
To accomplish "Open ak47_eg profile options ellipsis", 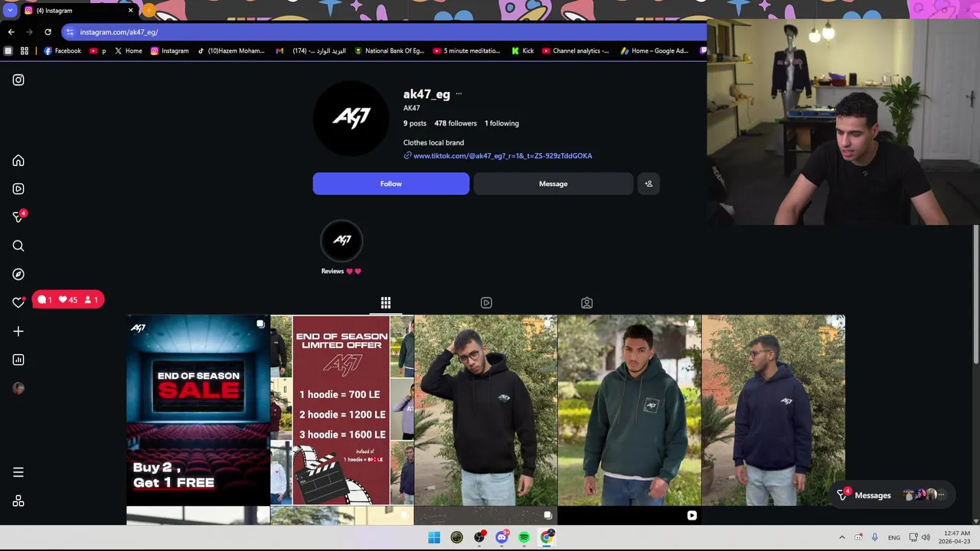I will click(x=459, y=94).
